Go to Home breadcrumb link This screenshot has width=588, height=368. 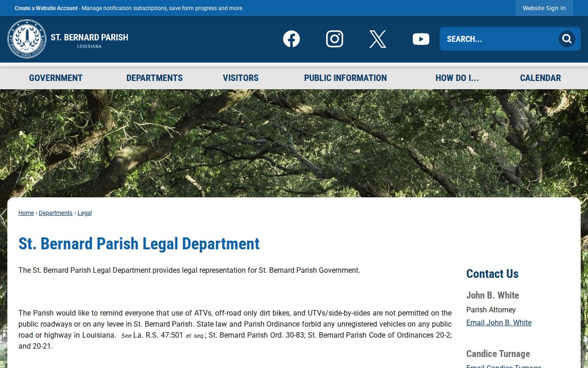click(x=26, y=213)
